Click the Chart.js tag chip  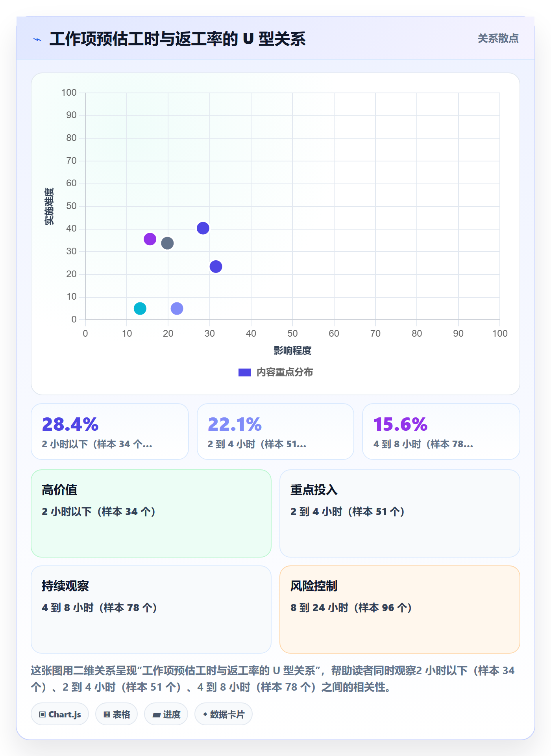60,714
